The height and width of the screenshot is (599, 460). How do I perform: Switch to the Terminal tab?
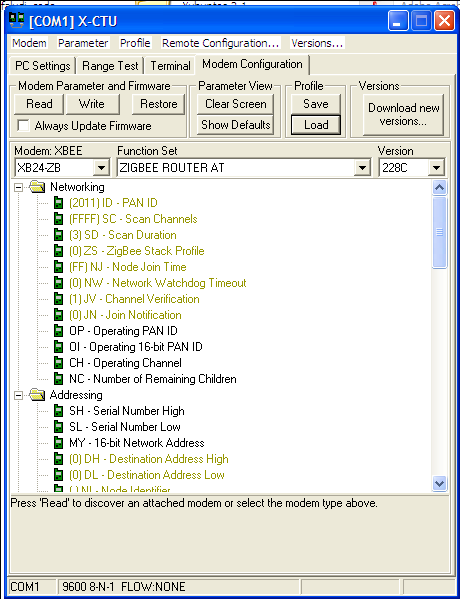(x=170, y=66)
